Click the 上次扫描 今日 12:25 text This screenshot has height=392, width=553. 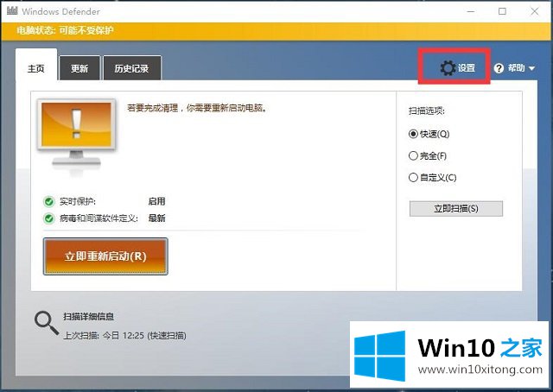124,336
